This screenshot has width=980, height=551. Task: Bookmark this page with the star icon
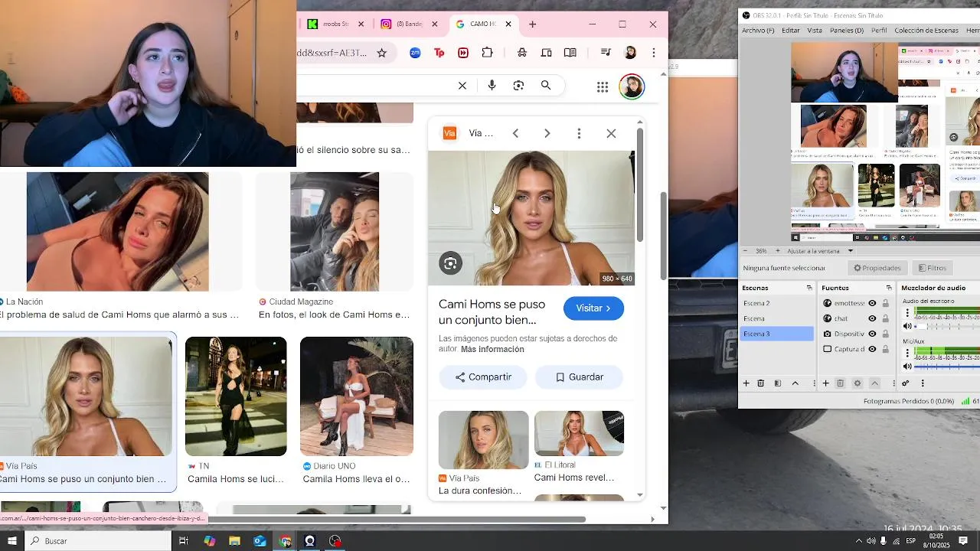point(382,53)
